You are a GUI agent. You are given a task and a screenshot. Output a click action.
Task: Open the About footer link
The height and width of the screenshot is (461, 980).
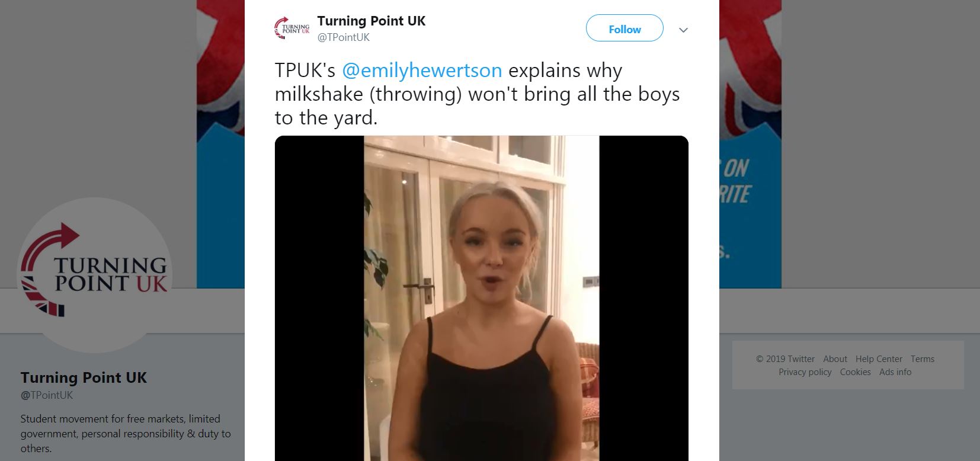835,359
